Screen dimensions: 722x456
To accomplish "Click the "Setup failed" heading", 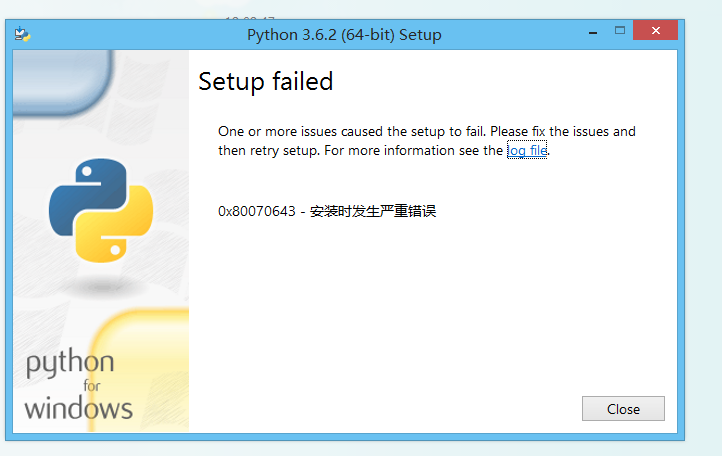I will 265,82.
